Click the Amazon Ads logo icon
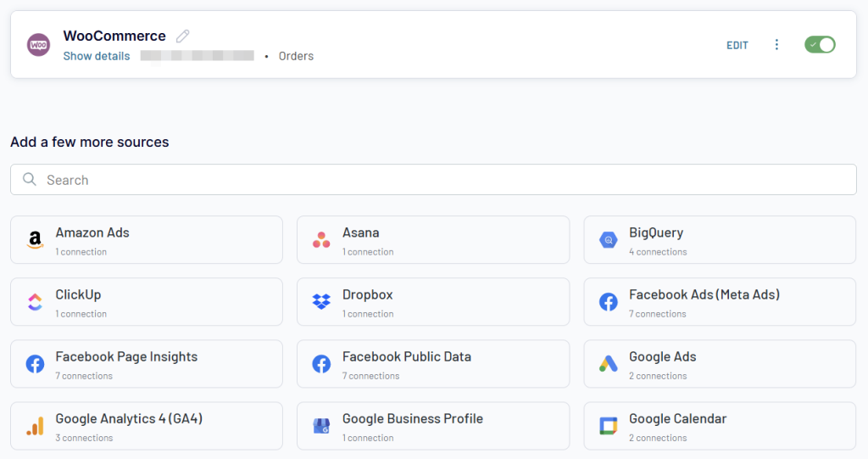The image size is (868, 459). pos(35,240)
